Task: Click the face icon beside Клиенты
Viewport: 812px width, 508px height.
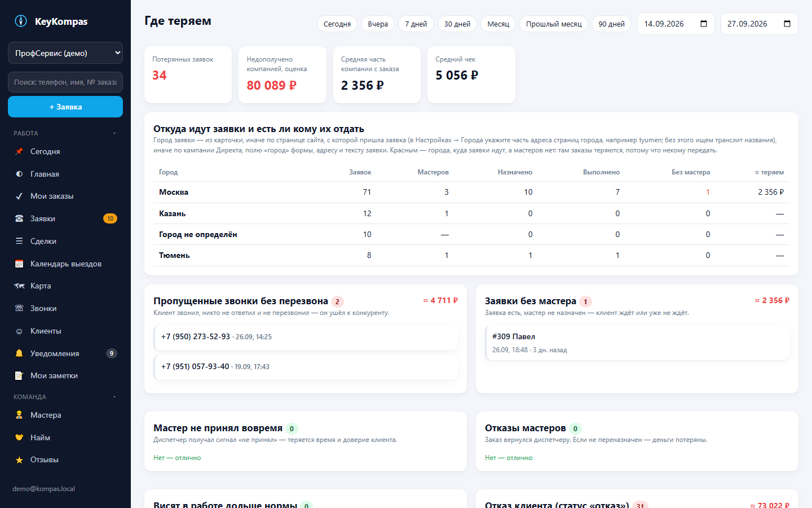Action: pos(19,331)
